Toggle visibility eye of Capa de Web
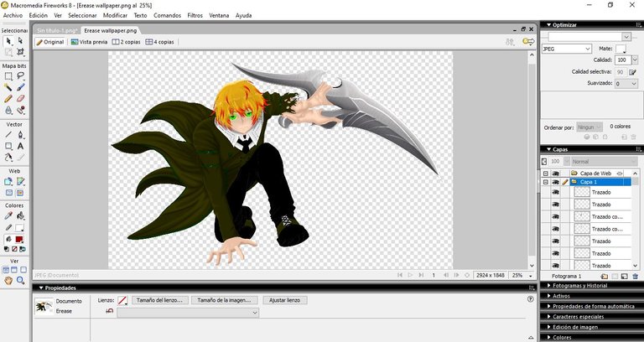The height and width of the screenshot is (342, 644). (x=555, y=174)
